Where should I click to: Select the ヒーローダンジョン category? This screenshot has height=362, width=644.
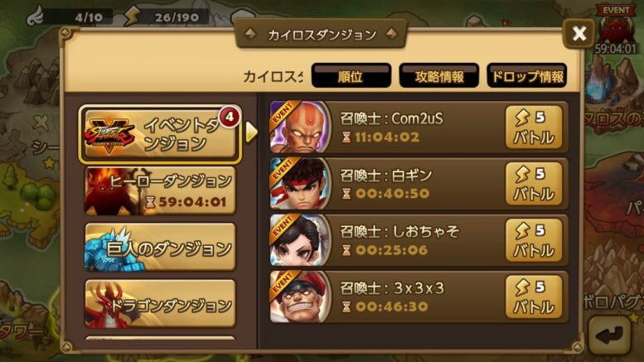[160, 191]
